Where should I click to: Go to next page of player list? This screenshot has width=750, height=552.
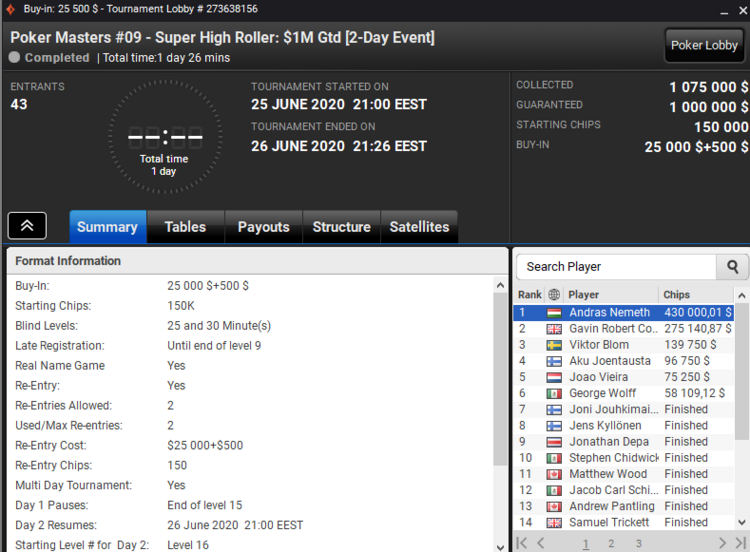tap(722, 543)
